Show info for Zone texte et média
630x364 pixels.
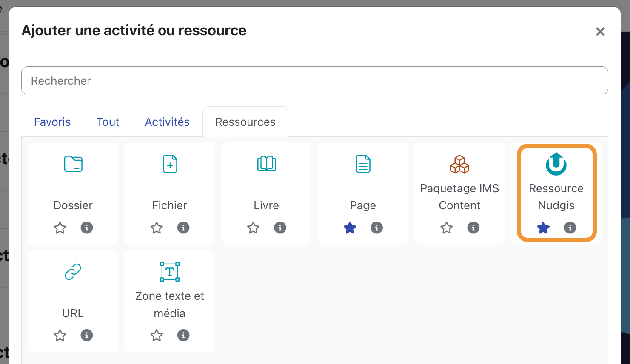(x=183, y=335)
